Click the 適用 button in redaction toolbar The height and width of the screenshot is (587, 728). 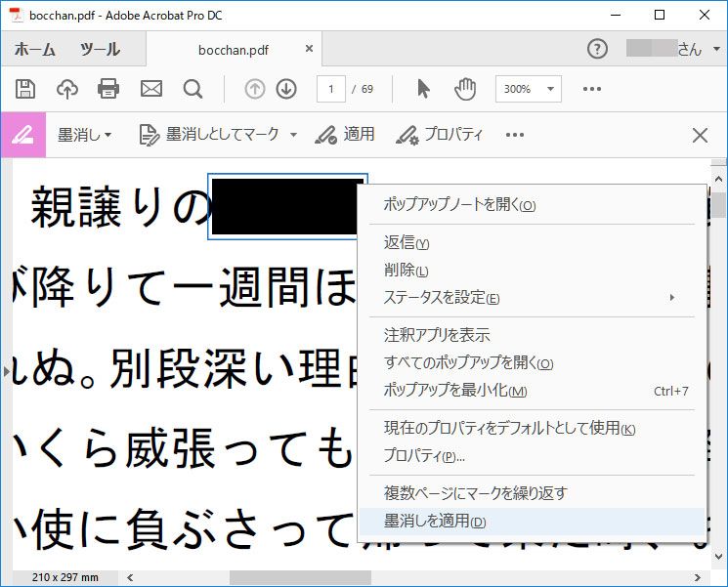[345, 135]
